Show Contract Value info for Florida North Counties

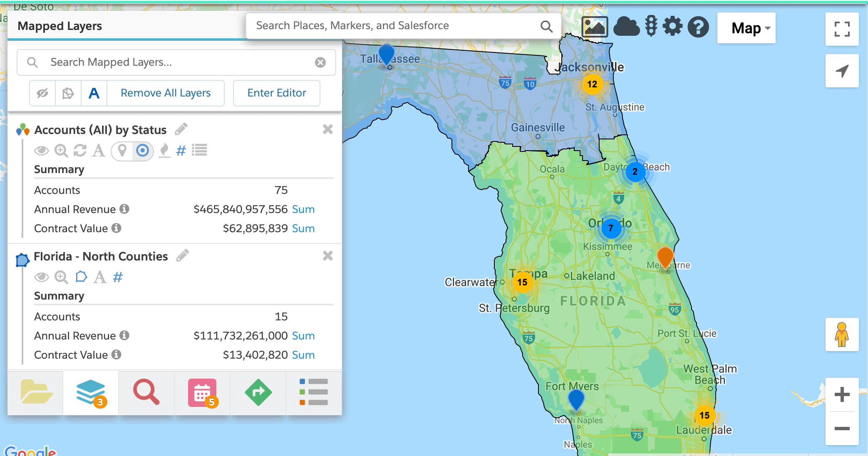(117, 354)
